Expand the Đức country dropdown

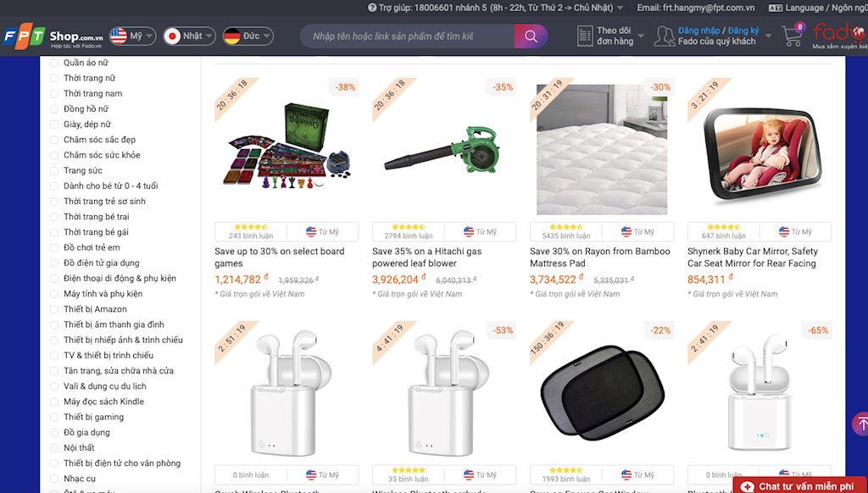(x=248, y=36)
